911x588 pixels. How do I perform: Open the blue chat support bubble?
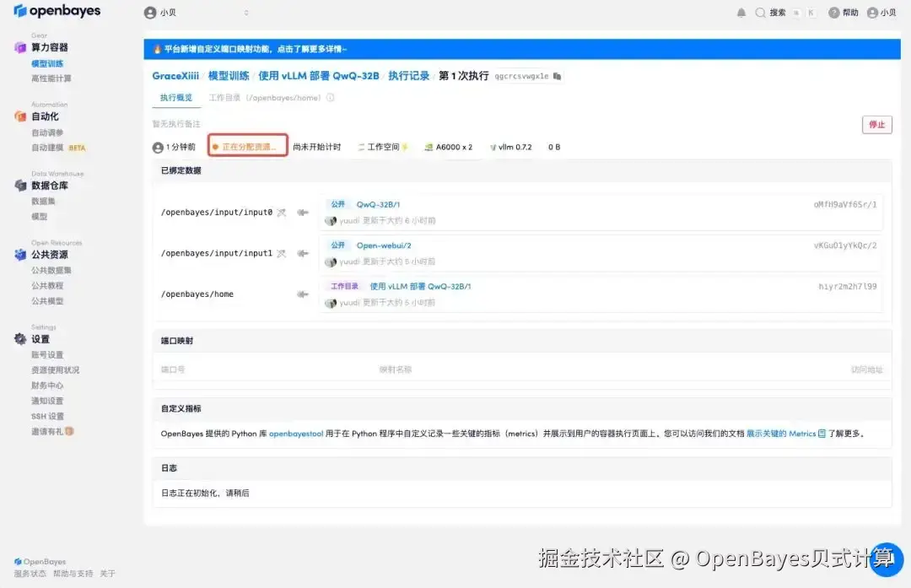click(887, 559)
